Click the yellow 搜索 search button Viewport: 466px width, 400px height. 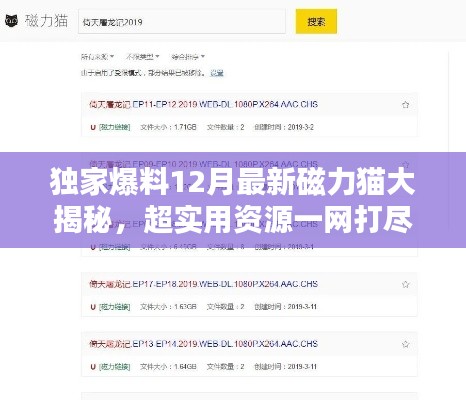coord(316,22)
